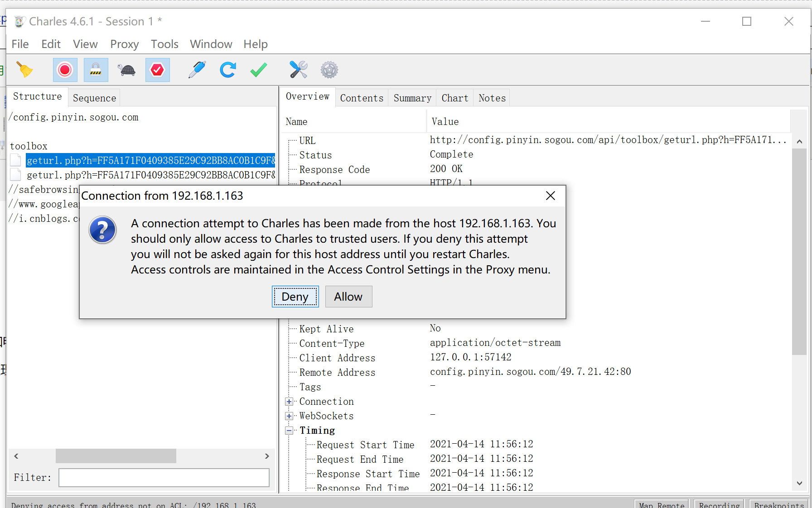This screenshot has height=508, width=812.
Task: Select the Response Code row
Action: (537, 169)
